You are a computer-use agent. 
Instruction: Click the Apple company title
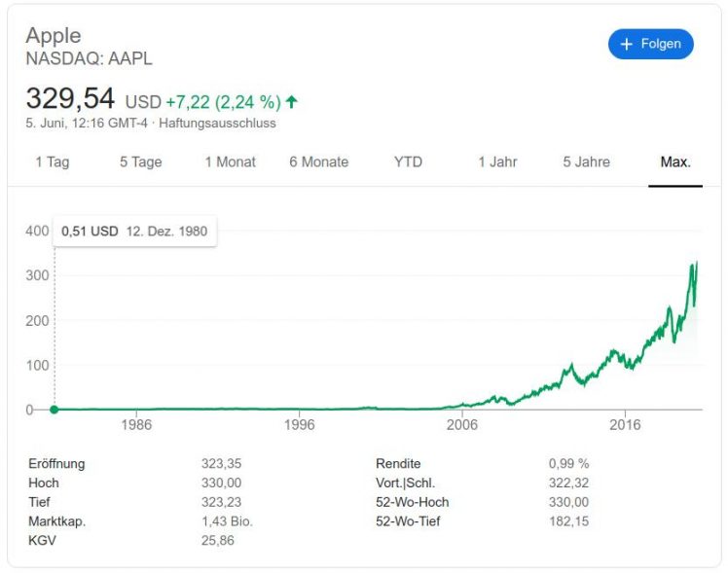point(54,35)
